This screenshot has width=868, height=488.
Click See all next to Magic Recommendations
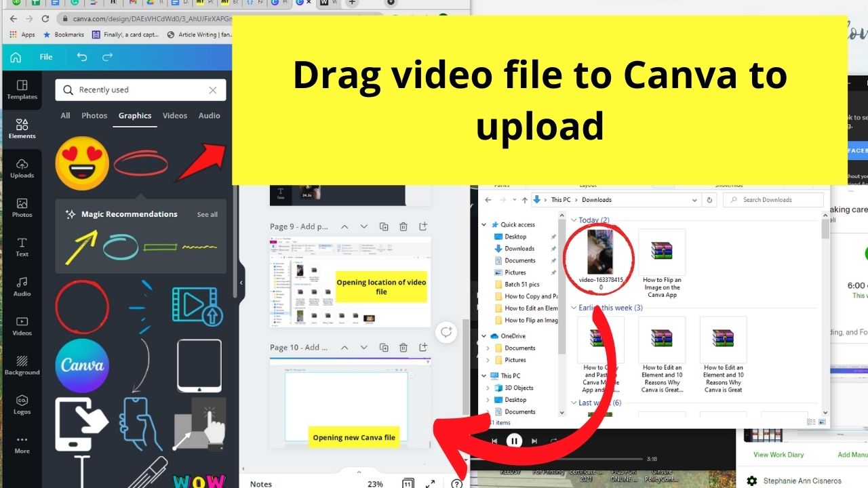coord(207,214)
